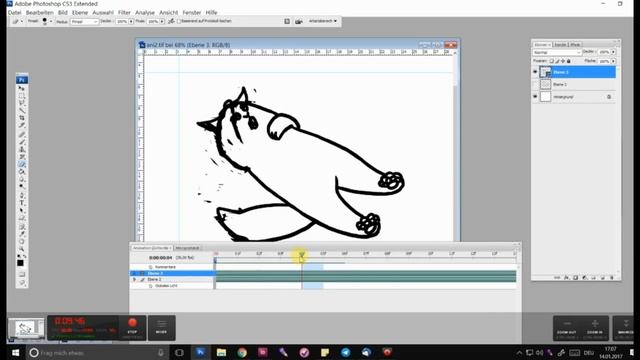Open the Modus blend mode dropdown in options bar
The height and width of the screenshot is (360, 640).
[x=84, y=22]
